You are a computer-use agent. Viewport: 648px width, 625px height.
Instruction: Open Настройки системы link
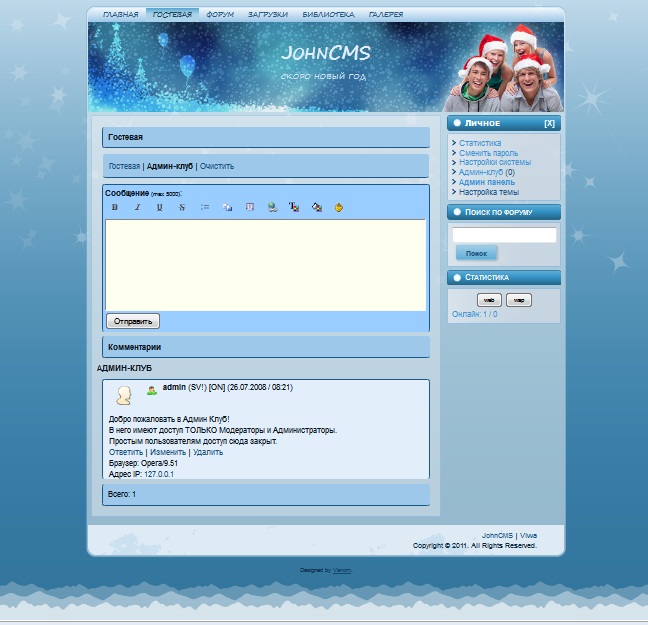pos(495,162)
